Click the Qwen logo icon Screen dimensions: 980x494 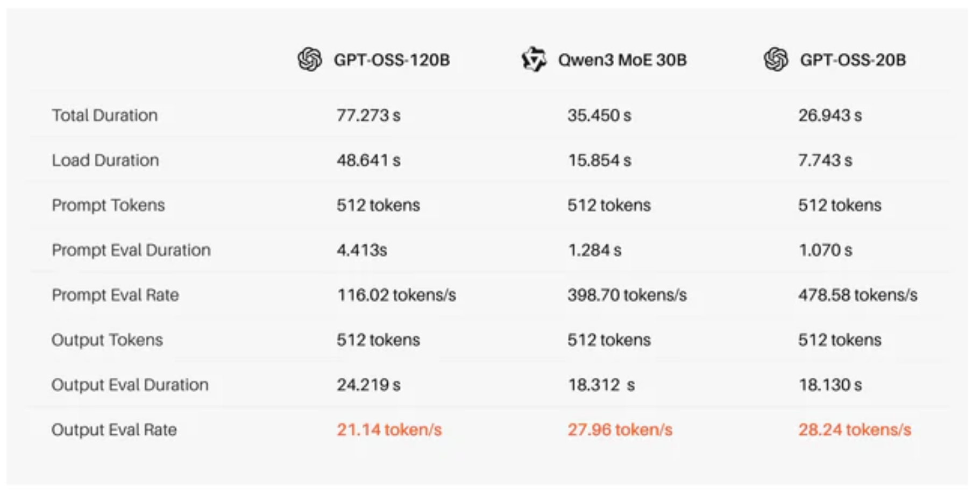[534, 59]
